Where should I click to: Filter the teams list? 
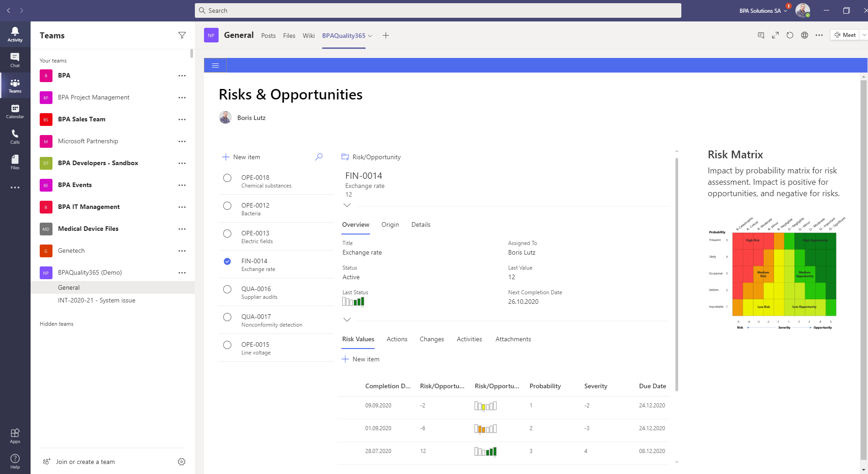click(x=182, y=35)
